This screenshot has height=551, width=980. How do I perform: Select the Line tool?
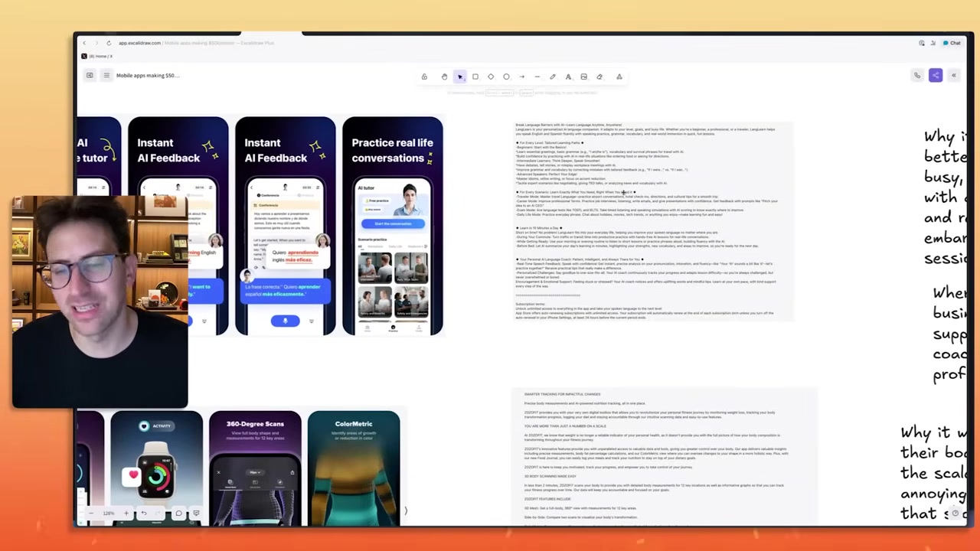[537, 77]
